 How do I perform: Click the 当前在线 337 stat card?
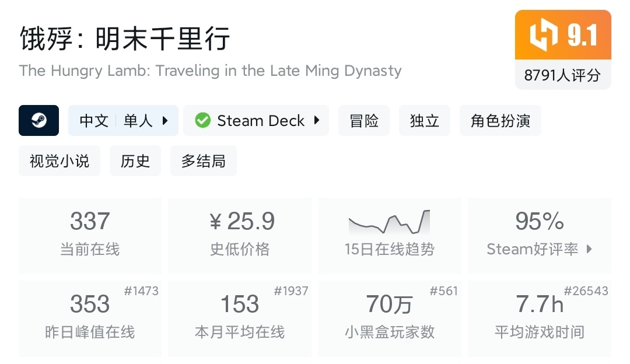click(x=90, y=236)
